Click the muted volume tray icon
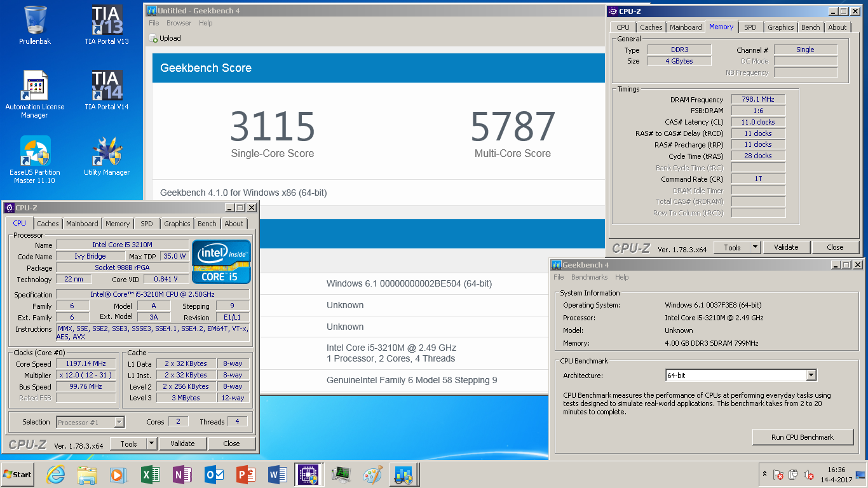Screen dimensions: 868x488 [x=809, y=475]
